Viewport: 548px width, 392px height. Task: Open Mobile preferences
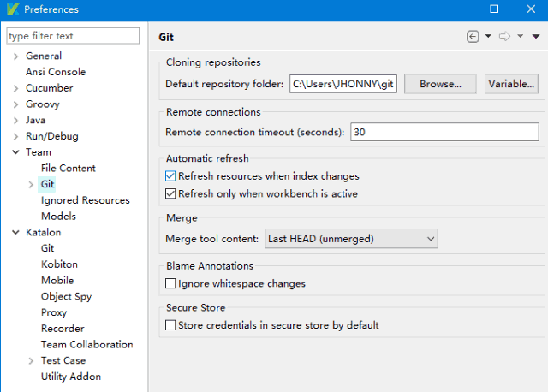coord(57,281)
